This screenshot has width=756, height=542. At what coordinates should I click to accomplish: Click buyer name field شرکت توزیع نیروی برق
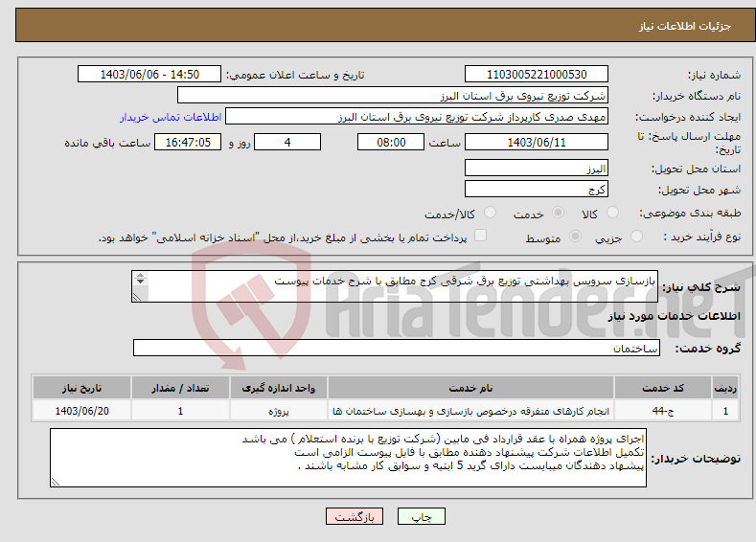coord(393,96)
